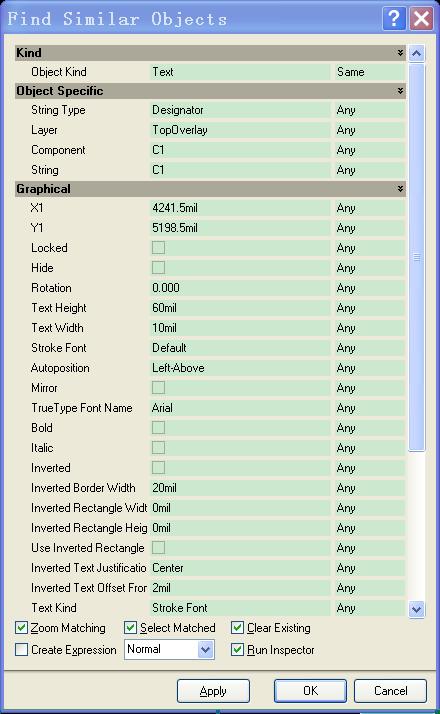Select the Text Height value 60mil

[x=240, y=308]
